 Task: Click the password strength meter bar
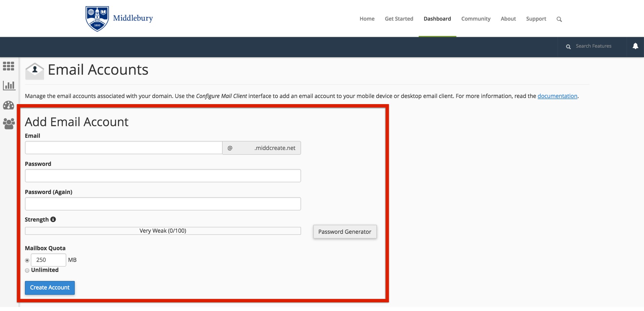[163, 231]
